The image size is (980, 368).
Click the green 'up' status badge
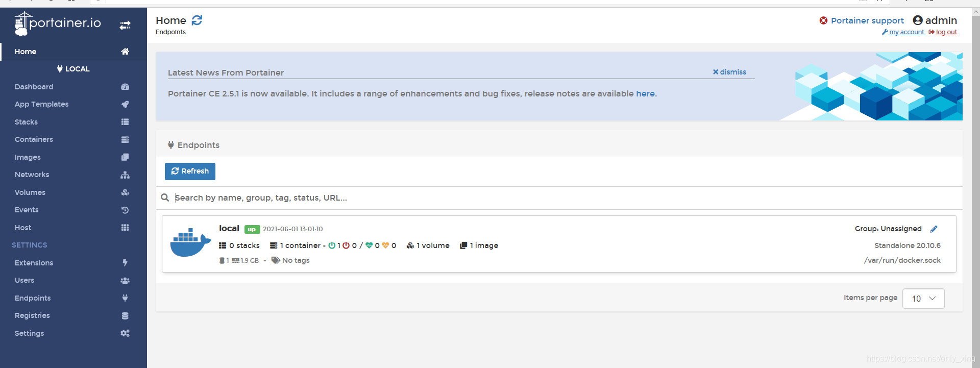[252, 229]
